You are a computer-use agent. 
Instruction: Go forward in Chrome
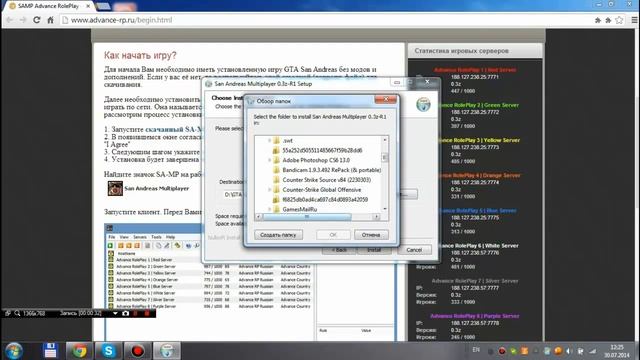pos(23,20)
